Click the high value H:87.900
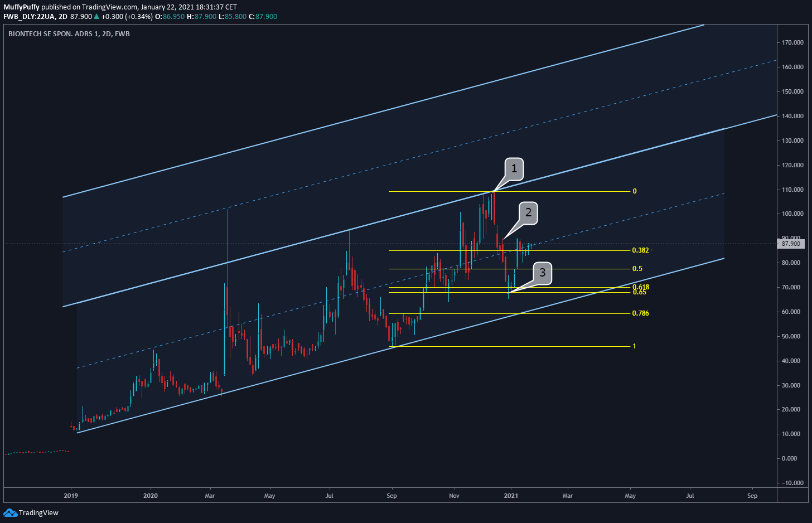Screen dimensions: 812x523 coord(201,17)
